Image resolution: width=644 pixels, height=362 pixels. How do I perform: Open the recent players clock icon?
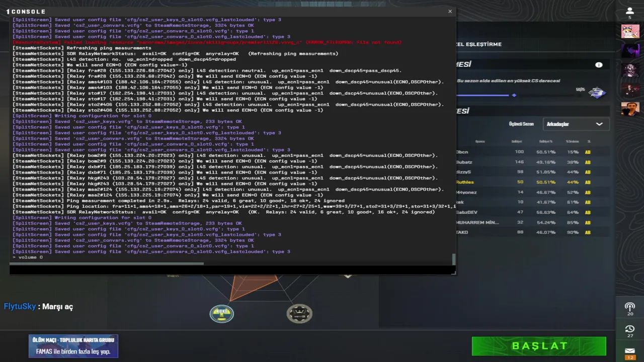630,329
